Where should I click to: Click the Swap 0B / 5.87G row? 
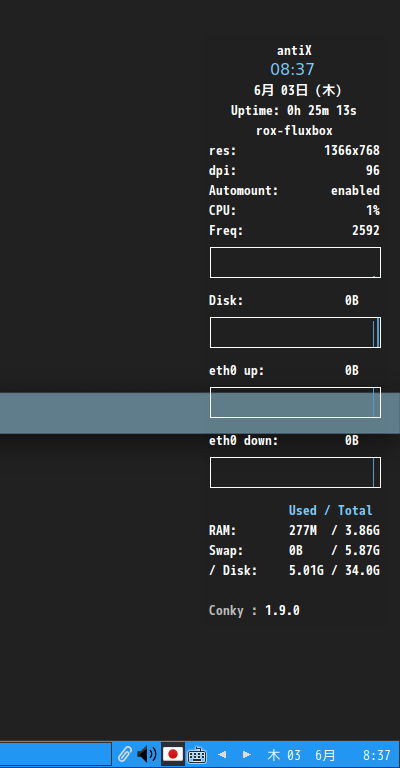pos(294,551)
